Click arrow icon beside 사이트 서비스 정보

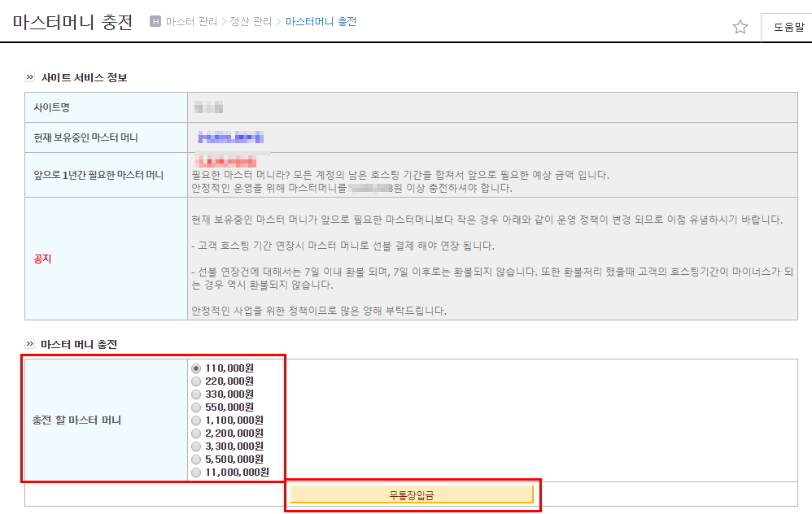pyautogui.click(x=29, y=77)
